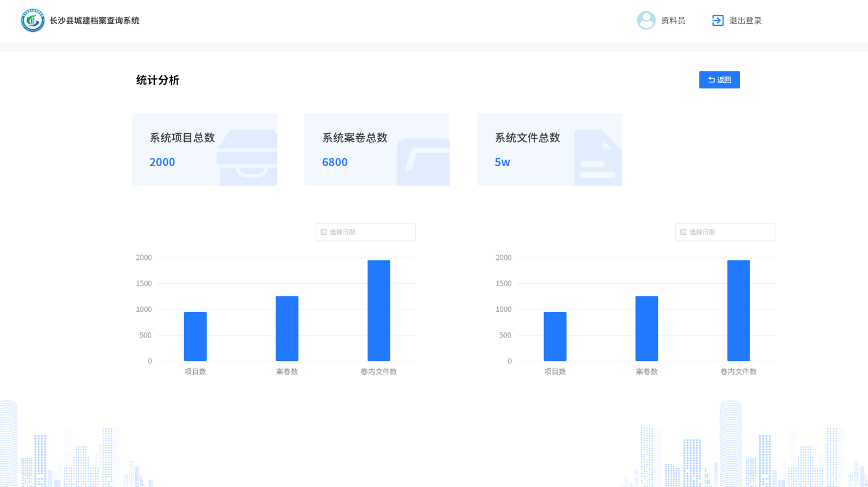Click the 长沙县城建档案查询系统 title

94,20
